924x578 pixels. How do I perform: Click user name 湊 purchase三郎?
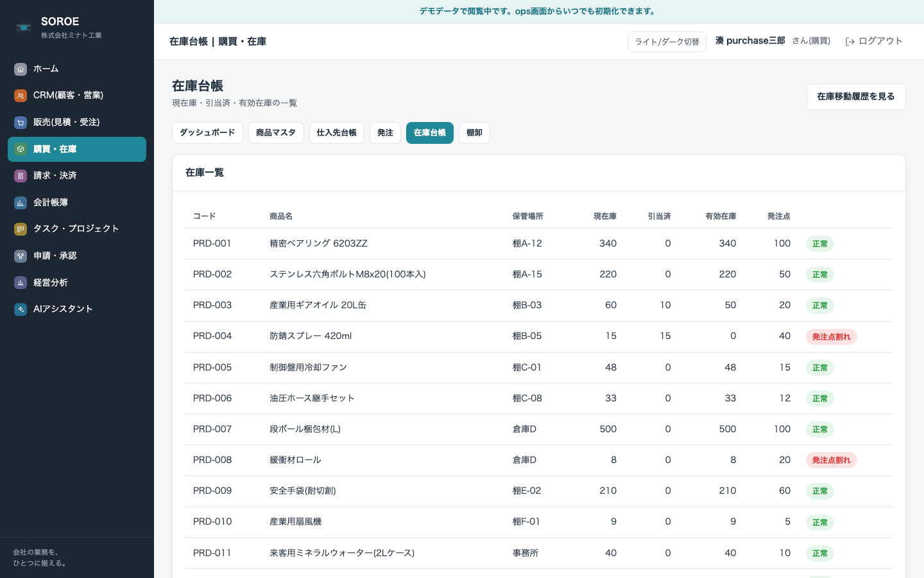coord(750,40)
